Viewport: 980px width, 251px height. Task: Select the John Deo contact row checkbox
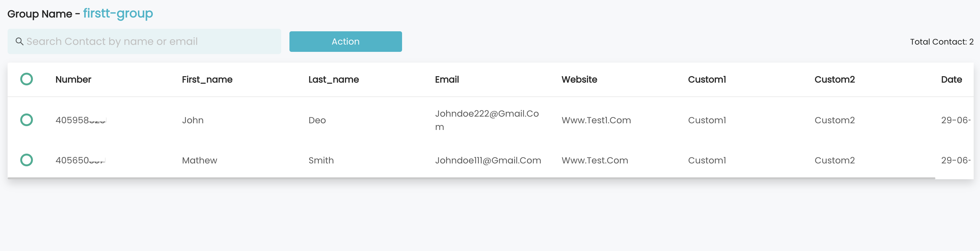(26, 120)
